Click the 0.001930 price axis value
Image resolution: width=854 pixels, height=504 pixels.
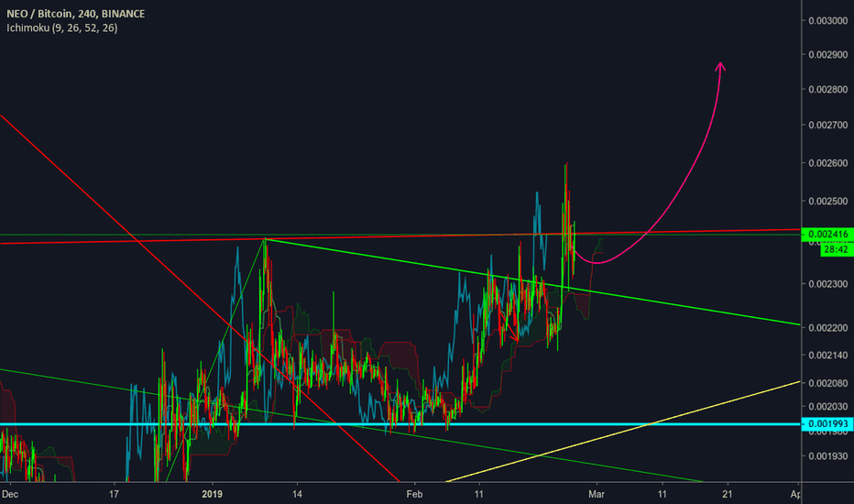coord(827,455)
